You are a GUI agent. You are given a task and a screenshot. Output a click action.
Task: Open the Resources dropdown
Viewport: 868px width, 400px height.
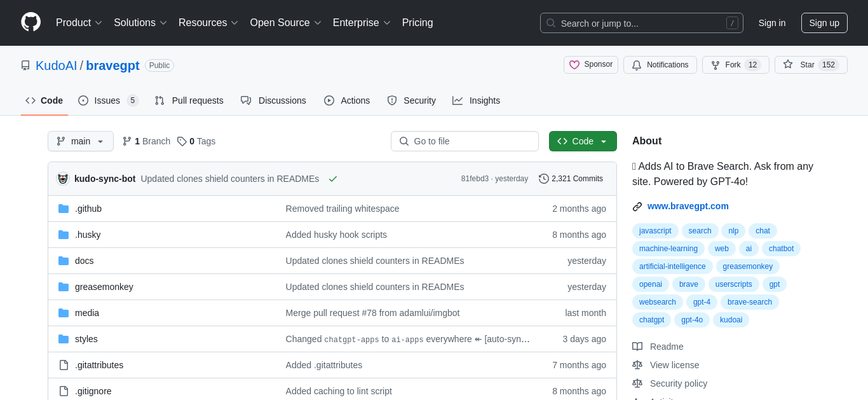208,23
